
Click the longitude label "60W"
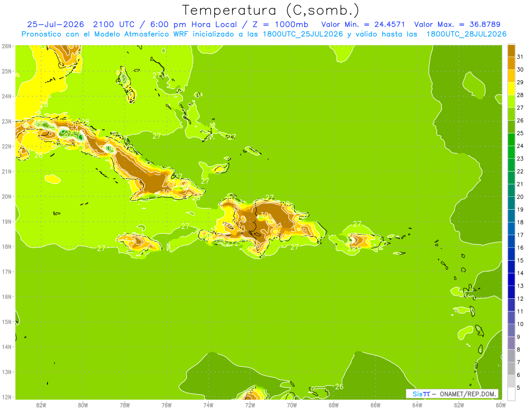point(501,405)
